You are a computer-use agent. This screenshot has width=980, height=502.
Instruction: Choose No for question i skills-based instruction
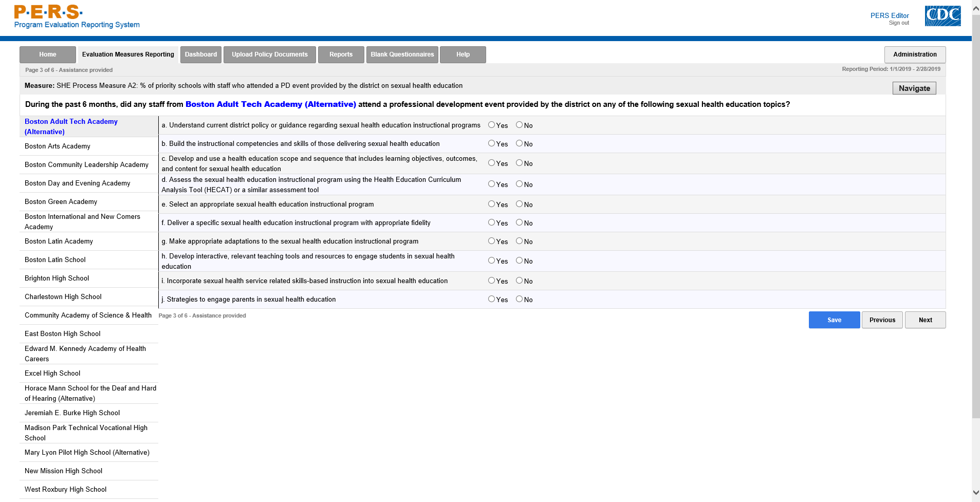(x=520, y=281)
